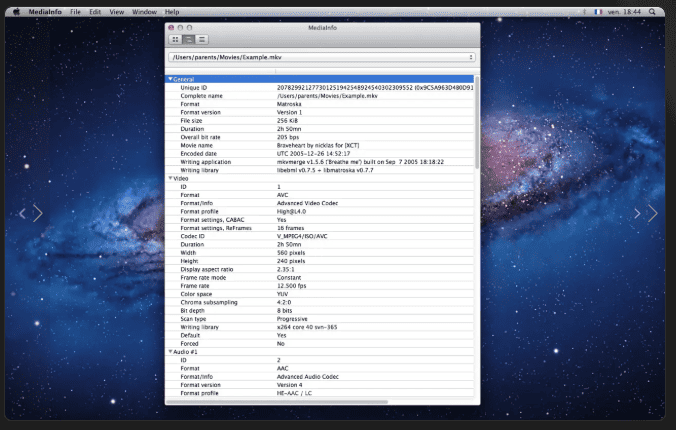Click the value 'Version 4'
This screenshot has width=676, height=430.
[289, 385]
